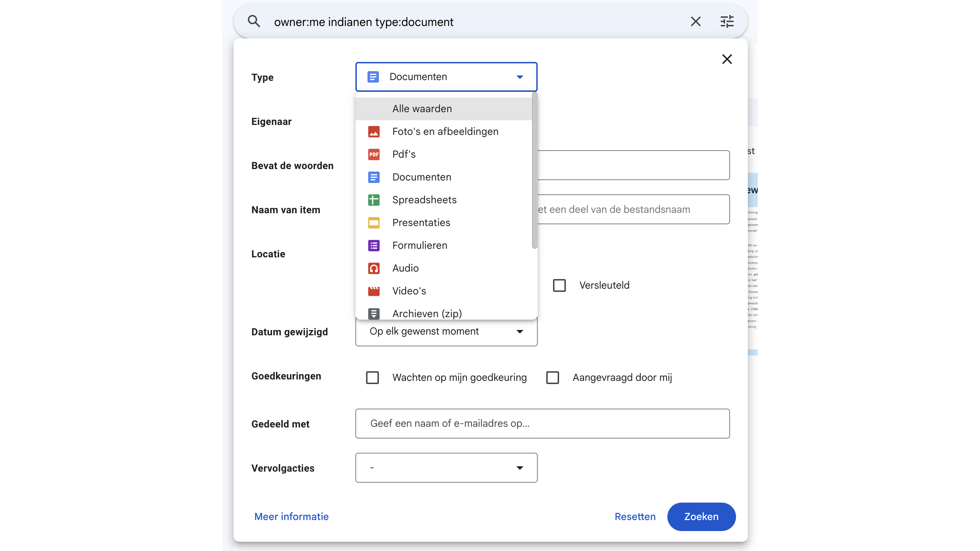Click the search magnifier icon
Screen dimensions: 980x551
254,22
